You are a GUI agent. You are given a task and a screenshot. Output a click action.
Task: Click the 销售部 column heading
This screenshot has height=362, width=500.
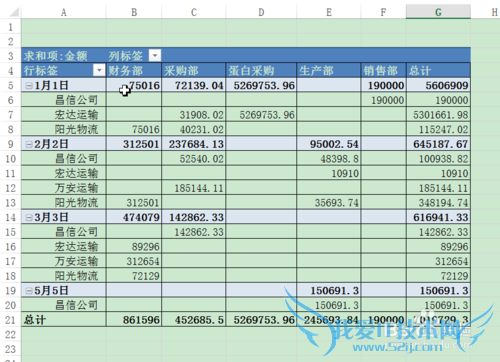point(383,70)
